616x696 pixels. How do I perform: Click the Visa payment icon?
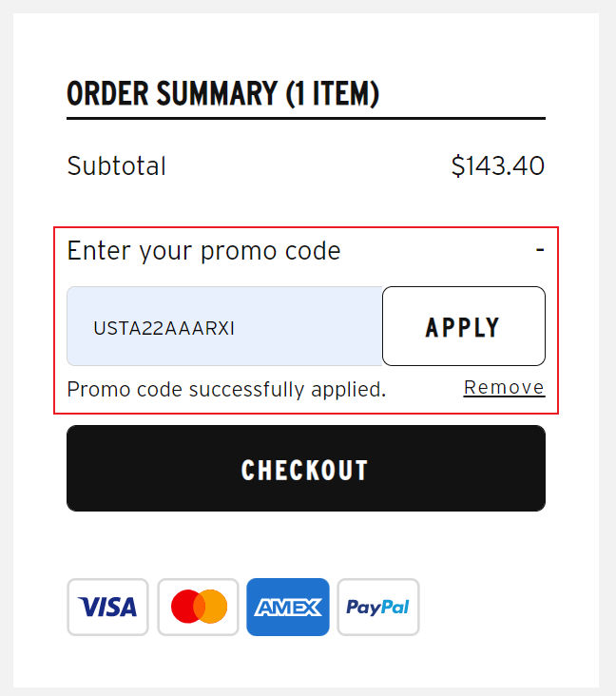(107, 607)
